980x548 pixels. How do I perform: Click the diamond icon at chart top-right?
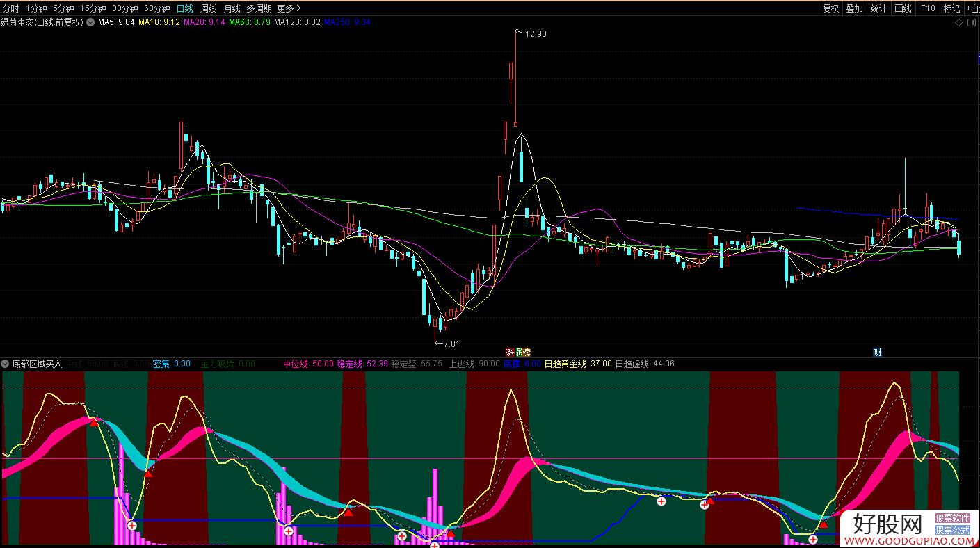click(958, 23)
